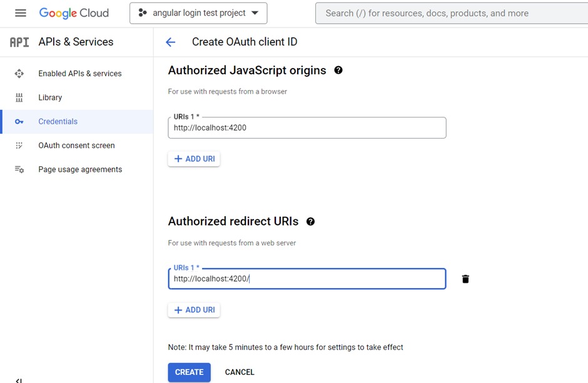Delete the redirect URI with trash icon

point(465,279)
